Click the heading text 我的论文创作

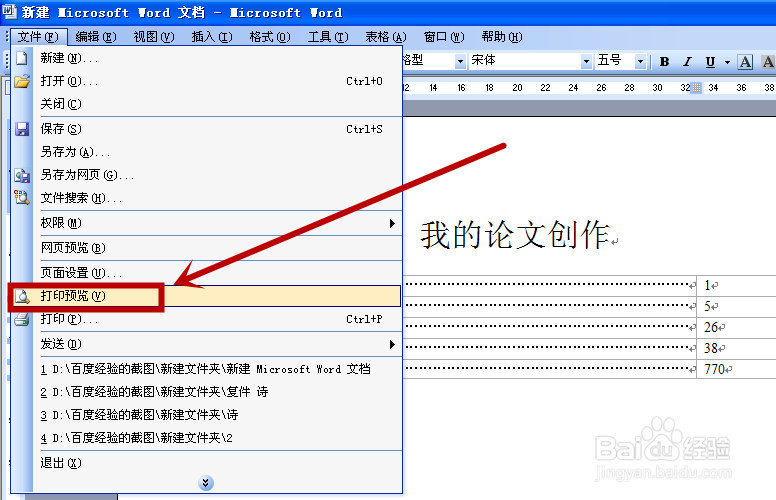point(515,235)
